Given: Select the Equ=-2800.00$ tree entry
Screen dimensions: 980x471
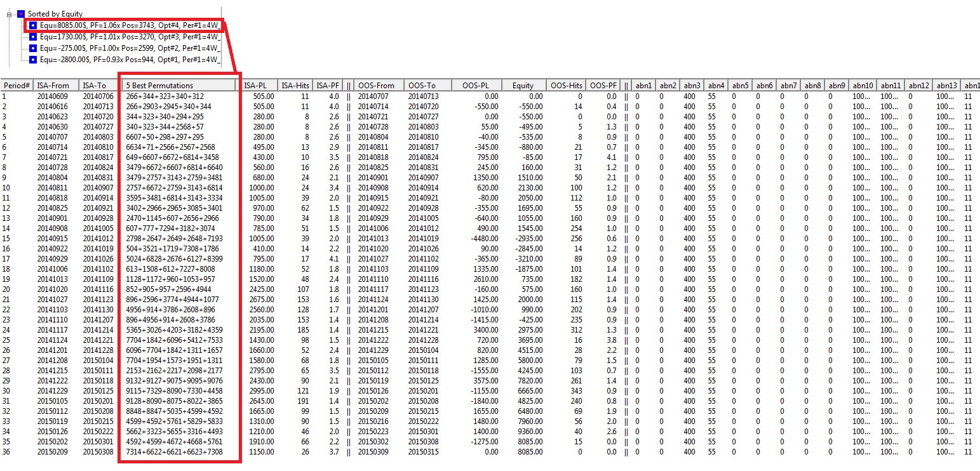Looking at the screenshot, I should (x=130, y=59).
